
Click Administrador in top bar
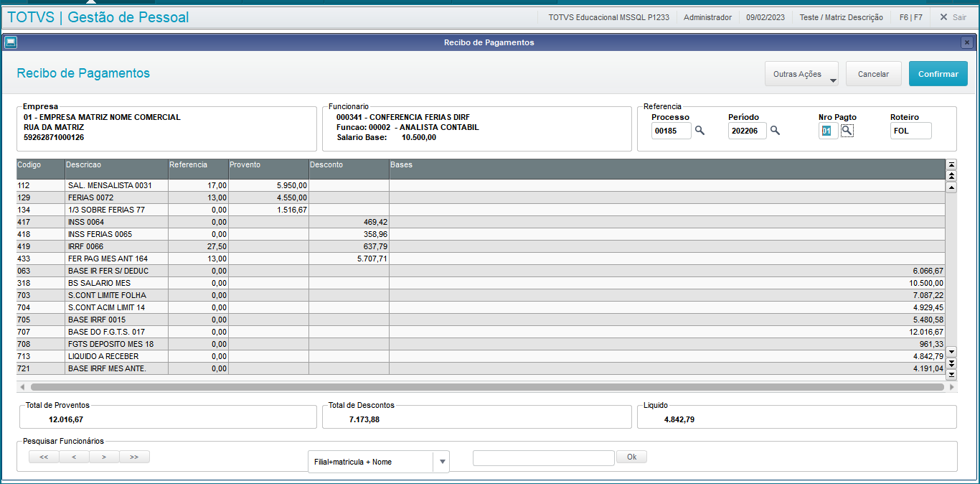(707, 17)
